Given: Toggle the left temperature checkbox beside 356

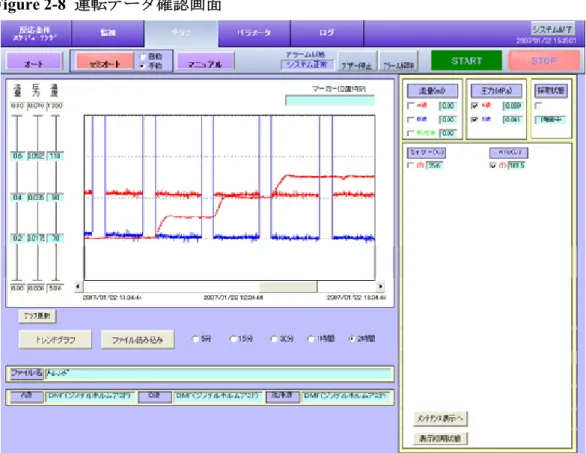Looking at the screenshot, I should (x=410, y=165).
